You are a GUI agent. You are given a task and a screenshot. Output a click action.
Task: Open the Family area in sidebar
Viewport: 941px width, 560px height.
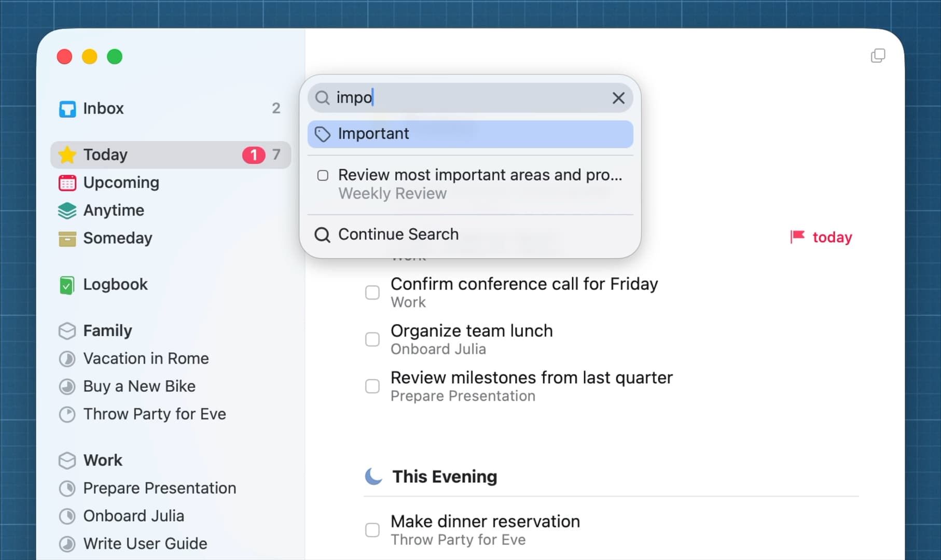click(x=107, y=331)
